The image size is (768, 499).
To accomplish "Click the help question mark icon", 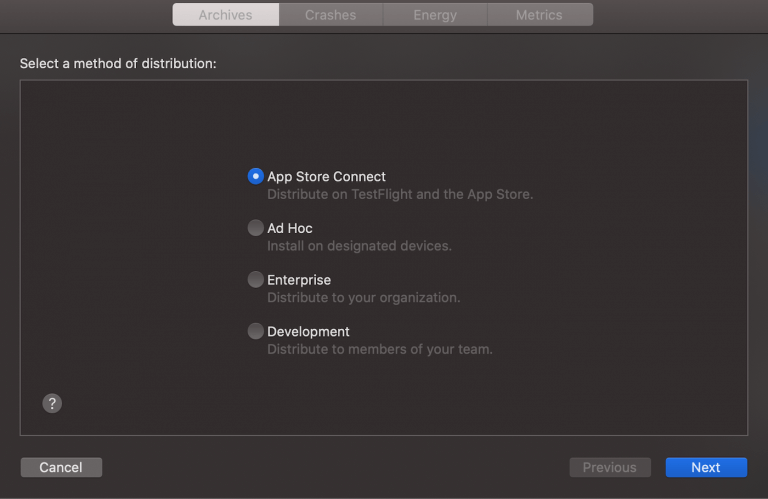I will [x=53, y=403].
